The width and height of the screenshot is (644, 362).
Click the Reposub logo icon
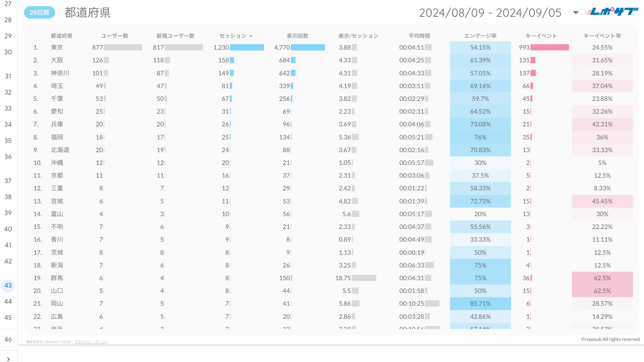tap(611, 12)
